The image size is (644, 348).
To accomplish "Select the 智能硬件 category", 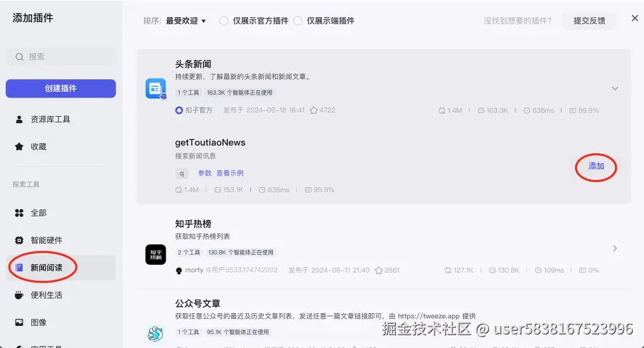I will (x=61, y=241).
